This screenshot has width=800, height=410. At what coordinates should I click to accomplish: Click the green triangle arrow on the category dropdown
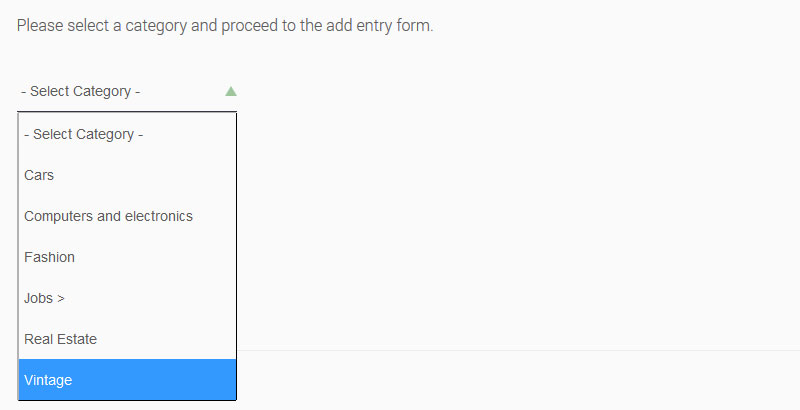point(231,91)
